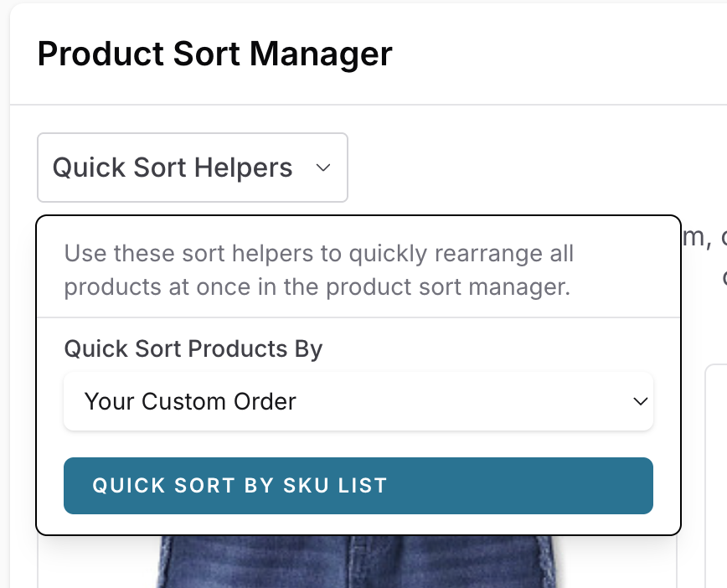
Task: Click the Product Sort Manager heading
Action: click(x=214, y=54)
